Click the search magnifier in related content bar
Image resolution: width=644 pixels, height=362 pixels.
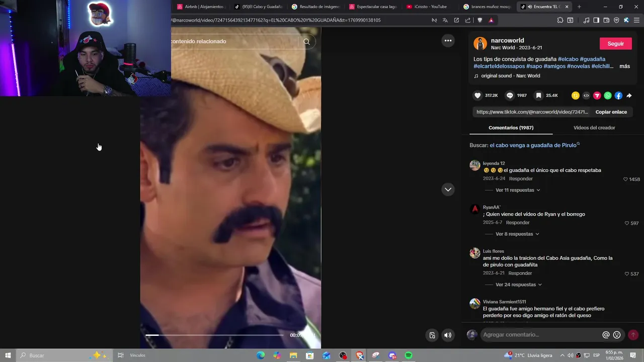coord(306,42)
